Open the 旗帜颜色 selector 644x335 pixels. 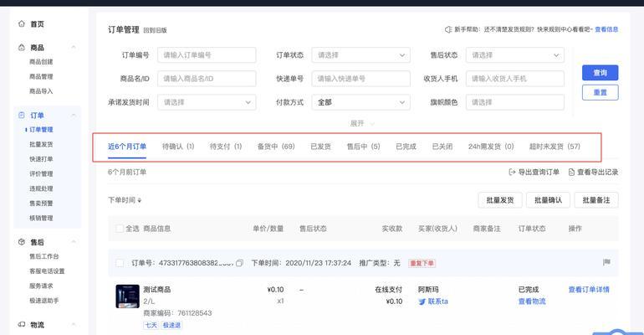pos(514,102)
